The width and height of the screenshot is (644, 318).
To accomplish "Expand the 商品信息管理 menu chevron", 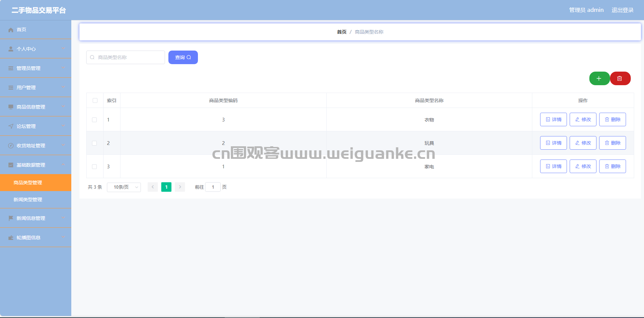I will click(x=63, y=107).
